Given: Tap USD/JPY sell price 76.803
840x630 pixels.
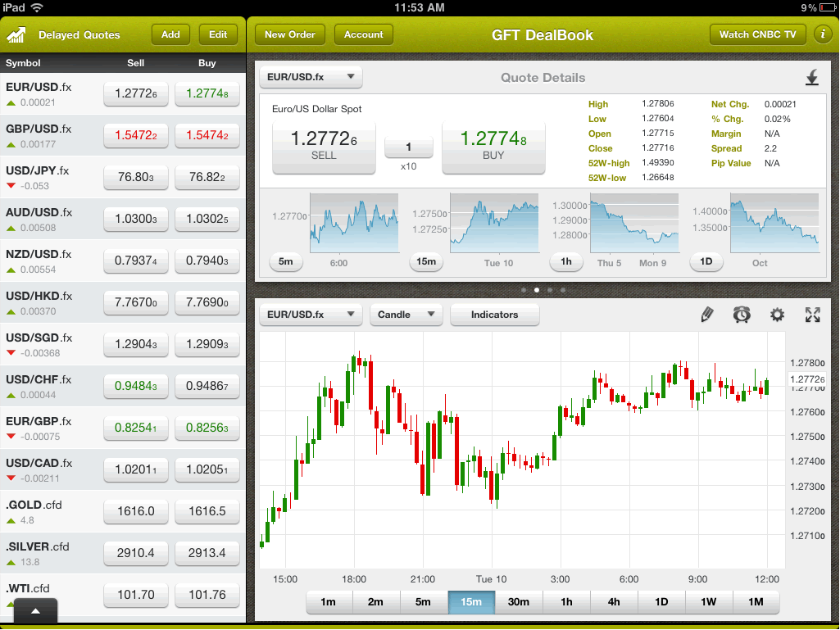Looking at the screenshot, I should pos(136,177).
